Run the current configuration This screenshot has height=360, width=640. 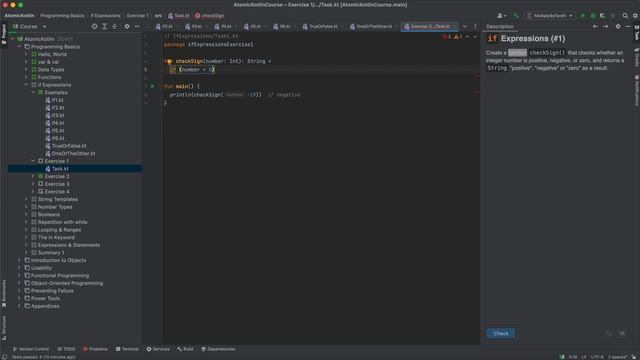point(583,16)
